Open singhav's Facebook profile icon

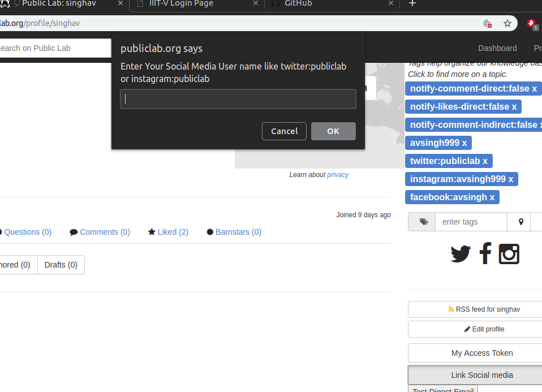point(485,253)
